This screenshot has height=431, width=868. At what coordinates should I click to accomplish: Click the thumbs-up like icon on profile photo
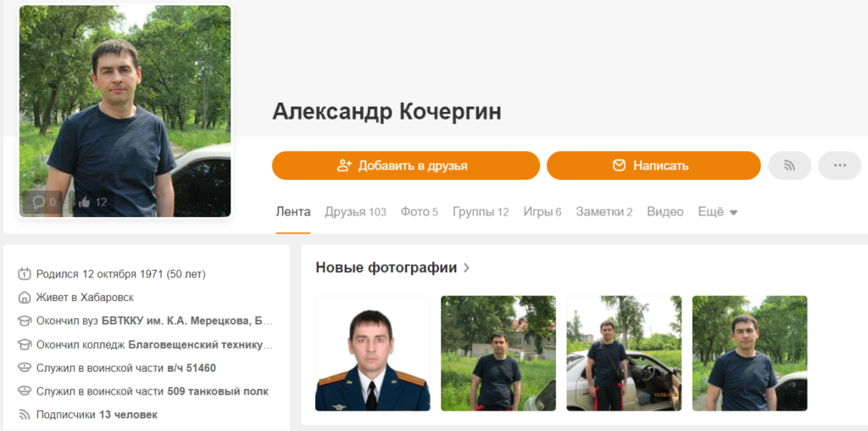84,202
